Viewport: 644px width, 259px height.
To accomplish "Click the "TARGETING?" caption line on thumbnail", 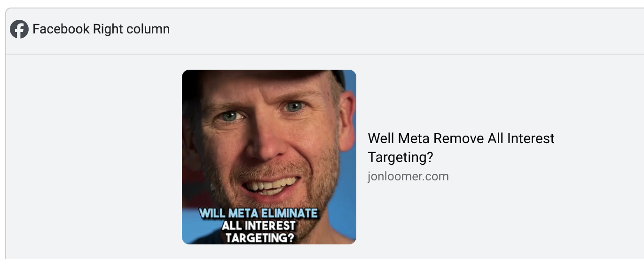I will point(259,238).
